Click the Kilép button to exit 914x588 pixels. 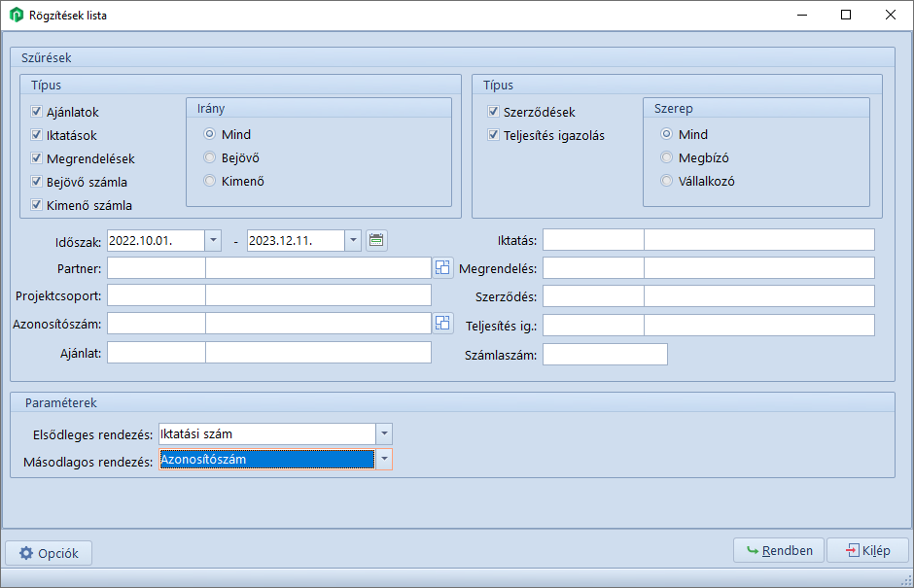(x=867, y=550)
